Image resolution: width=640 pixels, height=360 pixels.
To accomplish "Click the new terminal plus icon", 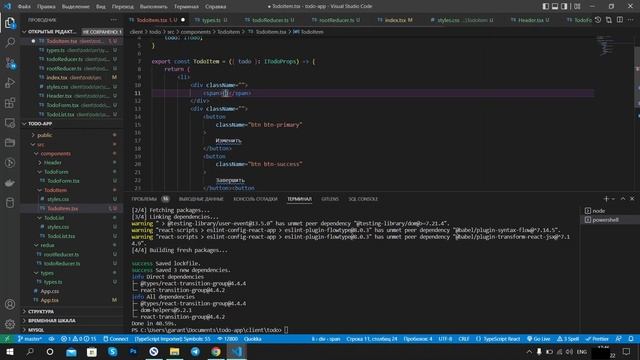I will pos(606,199).
